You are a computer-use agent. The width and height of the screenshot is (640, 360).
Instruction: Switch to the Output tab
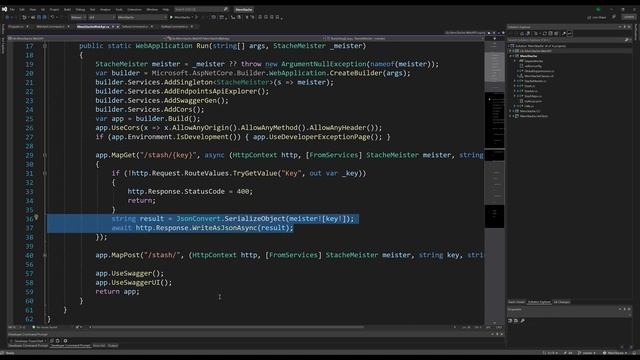113,346
